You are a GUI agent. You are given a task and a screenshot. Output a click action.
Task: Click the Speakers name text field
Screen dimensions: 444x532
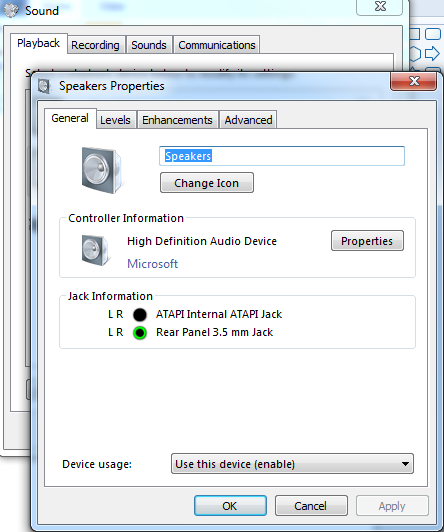[282, 156]
